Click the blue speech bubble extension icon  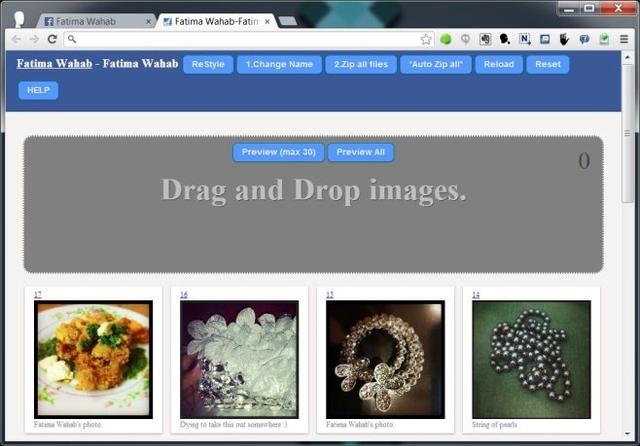point(584,39)
